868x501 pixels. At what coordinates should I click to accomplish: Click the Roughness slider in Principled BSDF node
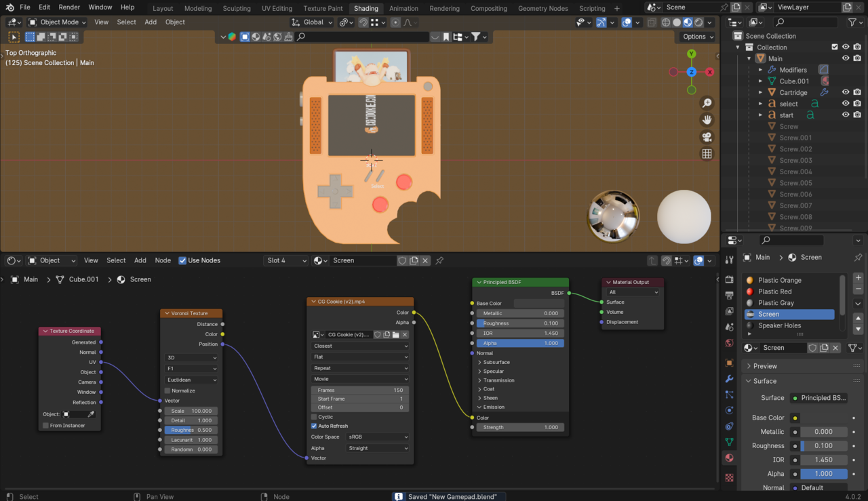click(520, 323)
